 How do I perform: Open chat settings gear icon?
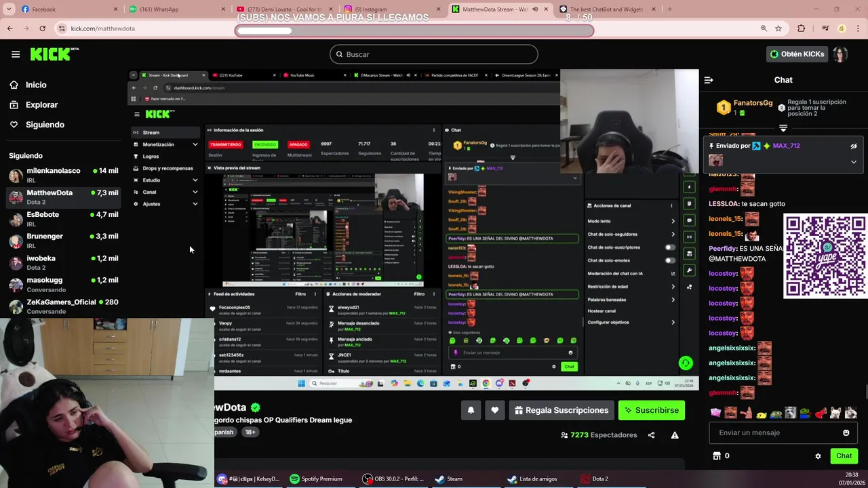click(x=818, y=456)
